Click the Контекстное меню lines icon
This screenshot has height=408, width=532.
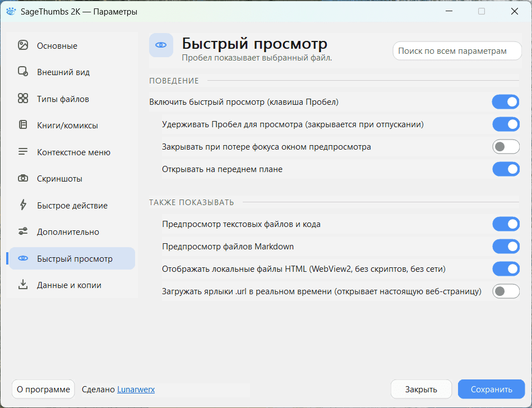pos(23,152)
